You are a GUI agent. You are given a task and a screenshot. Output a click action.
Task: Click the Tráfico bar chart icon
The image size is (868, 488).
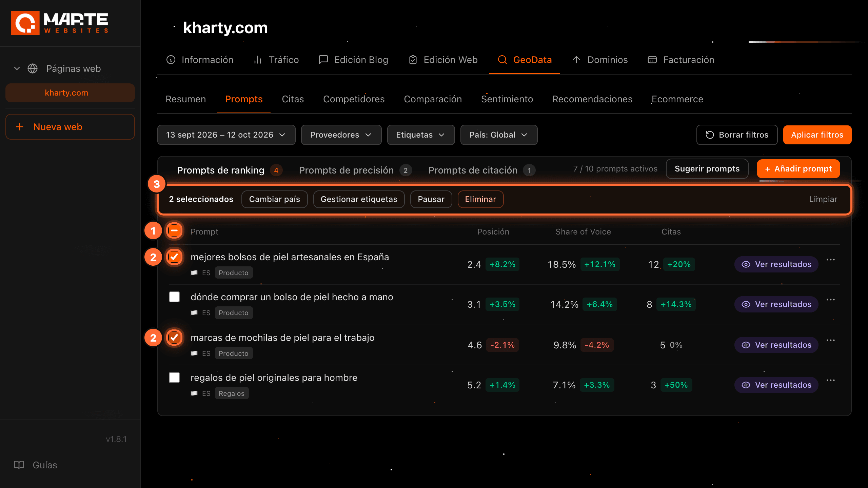(x=258, y=60)
